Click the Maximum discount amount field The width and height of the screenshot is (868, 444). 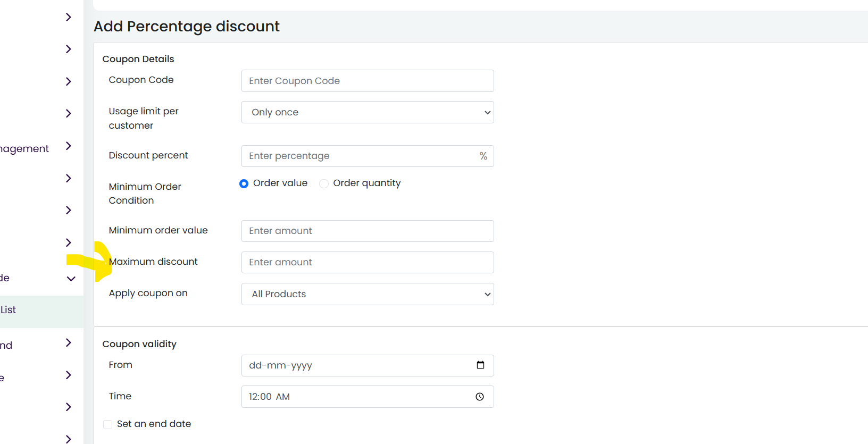(x=368, y=262)
